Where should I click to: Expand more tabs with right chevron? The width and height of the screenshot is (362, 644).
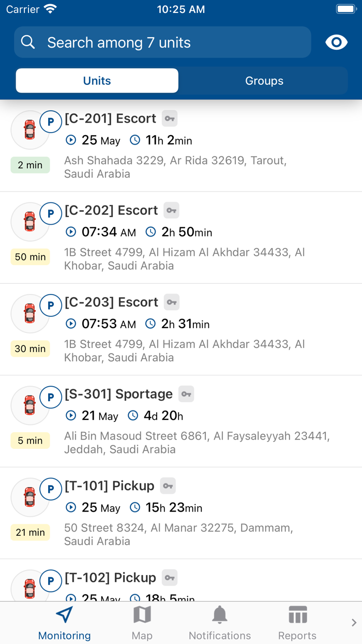coord(354,623)
